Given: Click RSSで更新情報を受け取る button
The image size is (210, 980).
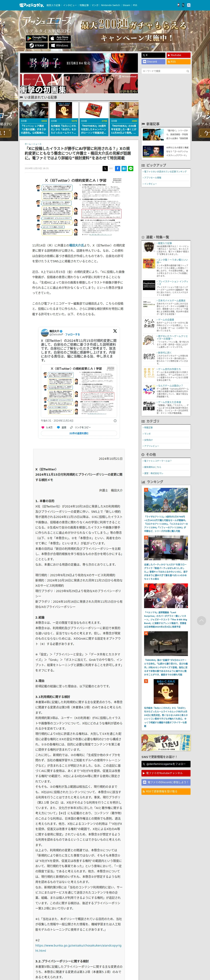Looking at the screenshot, I should click(166, 791).
